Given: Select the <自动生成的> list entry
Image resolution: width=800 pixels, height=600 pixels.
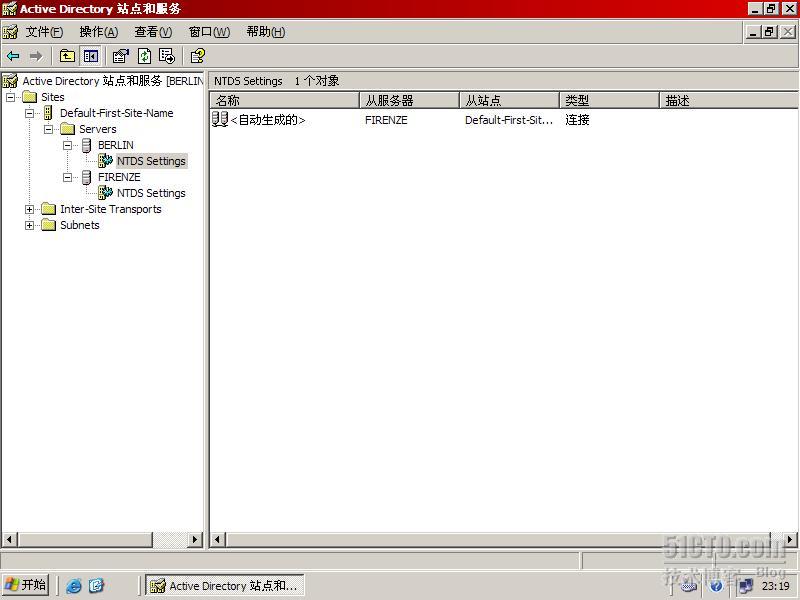Looking at the screenshot, I should 268,120.
